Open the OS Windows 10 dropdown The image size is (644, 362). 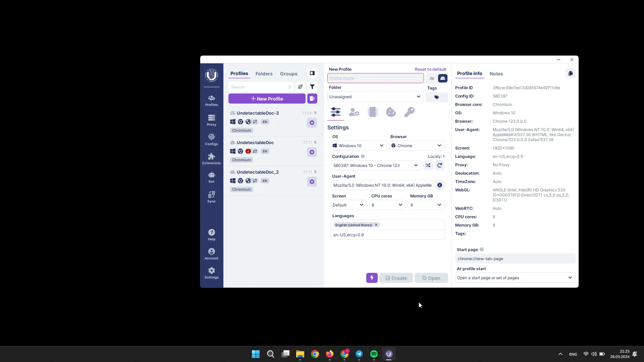click(x=359, y=145)
